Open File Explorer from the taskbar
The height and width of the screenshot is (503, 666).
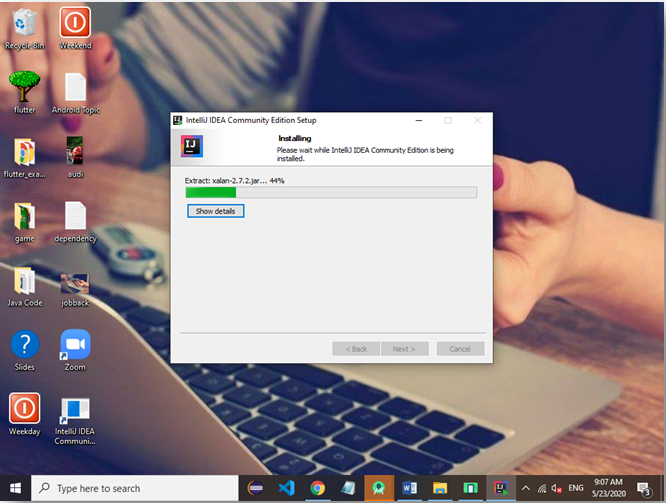tap(440, 488)
